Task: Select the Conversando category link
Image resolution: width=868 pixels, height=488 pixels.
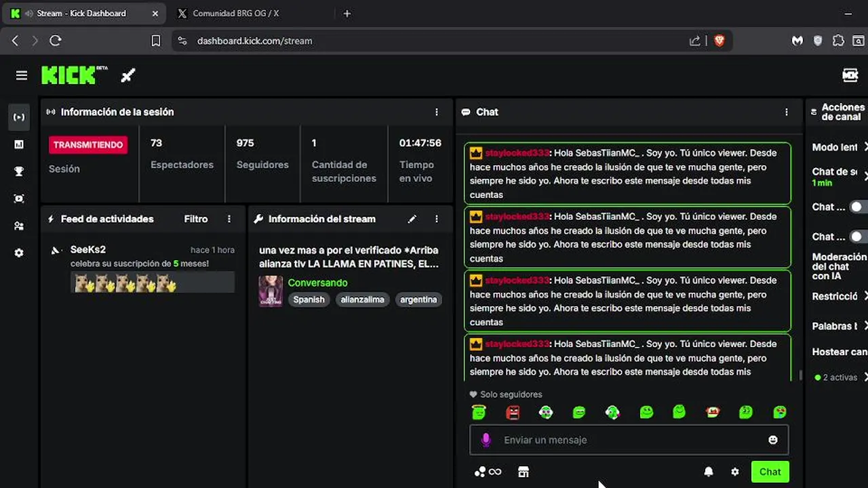Action: click(x=317, y=283)
